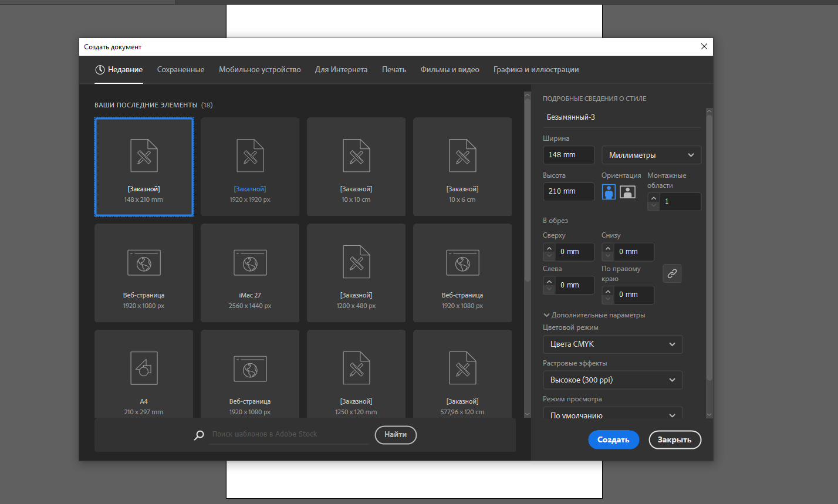Click the Монтажные области number field
The width and height of the screenshot is (838, 504).
click(x=680, y=201)
